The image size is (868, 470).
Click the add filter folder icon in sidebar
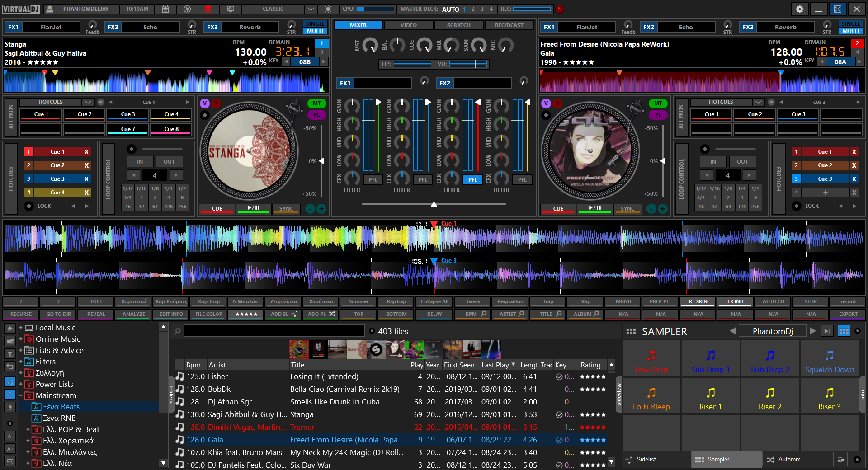pos(10,353)
